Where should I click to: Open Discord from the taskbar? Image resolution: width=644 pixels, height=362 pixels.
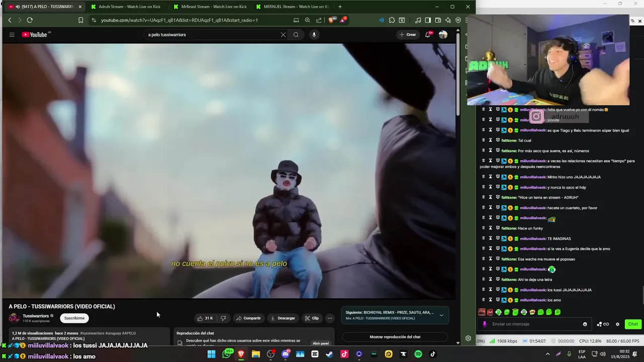click(285, 354)
